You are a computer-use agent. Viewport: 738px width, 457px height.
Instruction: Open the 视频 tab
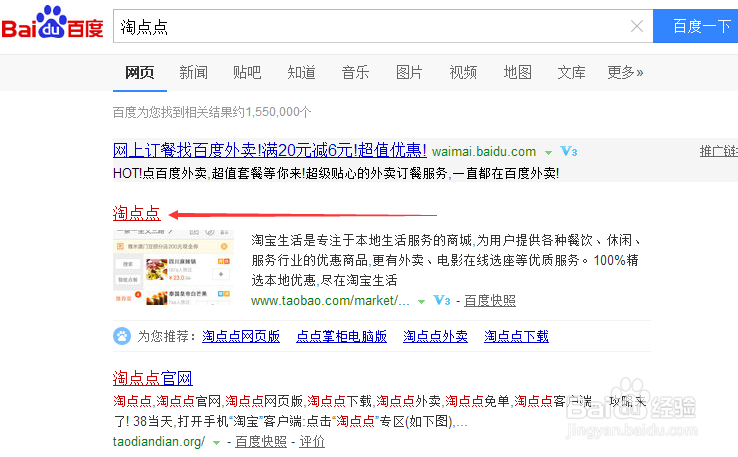pyautogui.click(x=463, y=72)
